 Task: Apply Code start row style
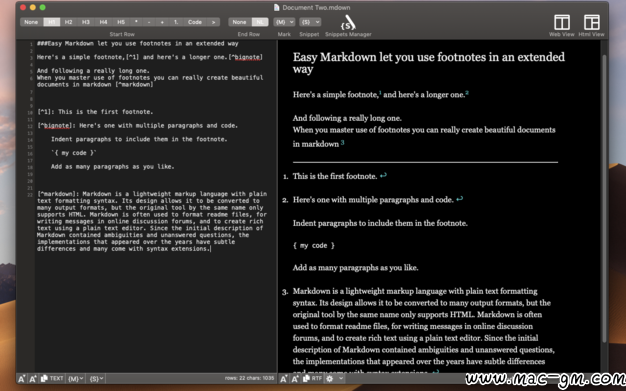pyautogui.click(x=195, y=22)
